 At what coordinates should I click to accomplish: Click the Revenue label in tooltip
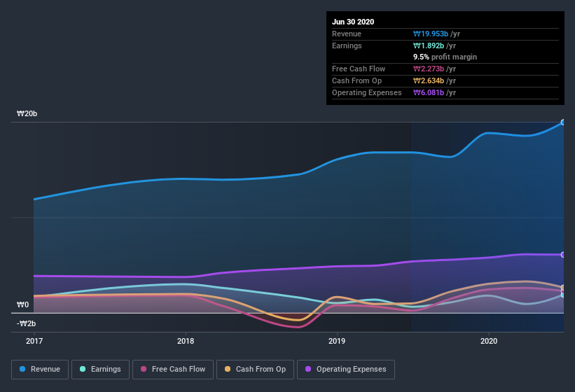(x=347, y=34)
